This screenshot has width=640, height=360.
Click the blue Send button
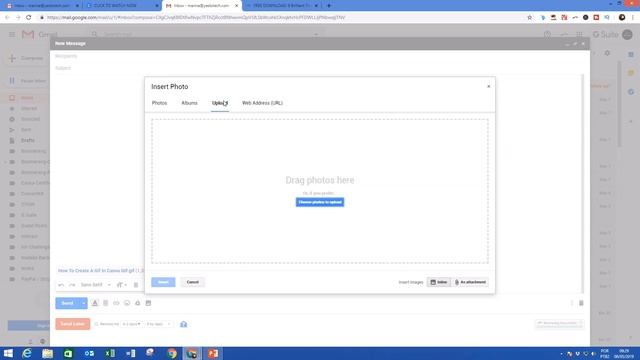coord(67,303)
